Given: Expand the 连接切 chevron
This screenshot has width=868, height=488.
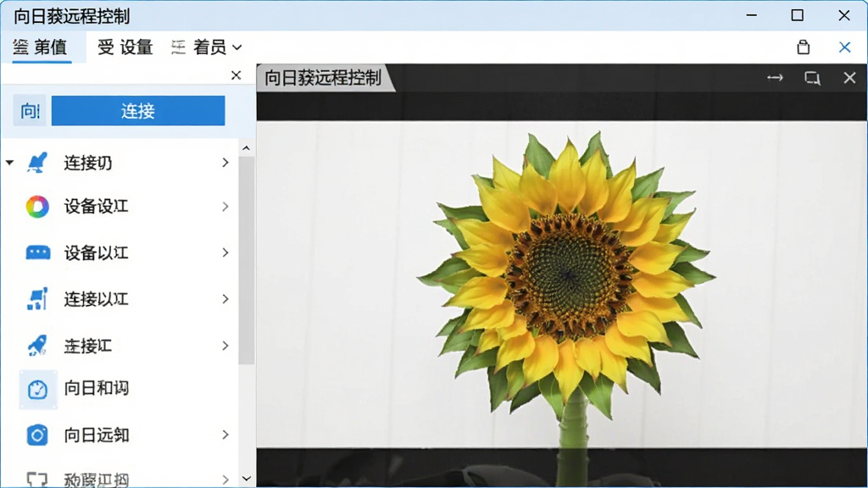Looking at the screenshot, I should coord(225,163).
